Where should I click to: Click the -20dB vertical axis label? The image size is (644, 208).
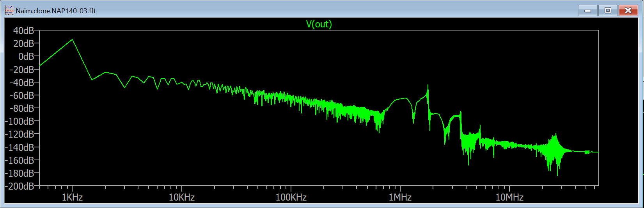tap(21, 69)
